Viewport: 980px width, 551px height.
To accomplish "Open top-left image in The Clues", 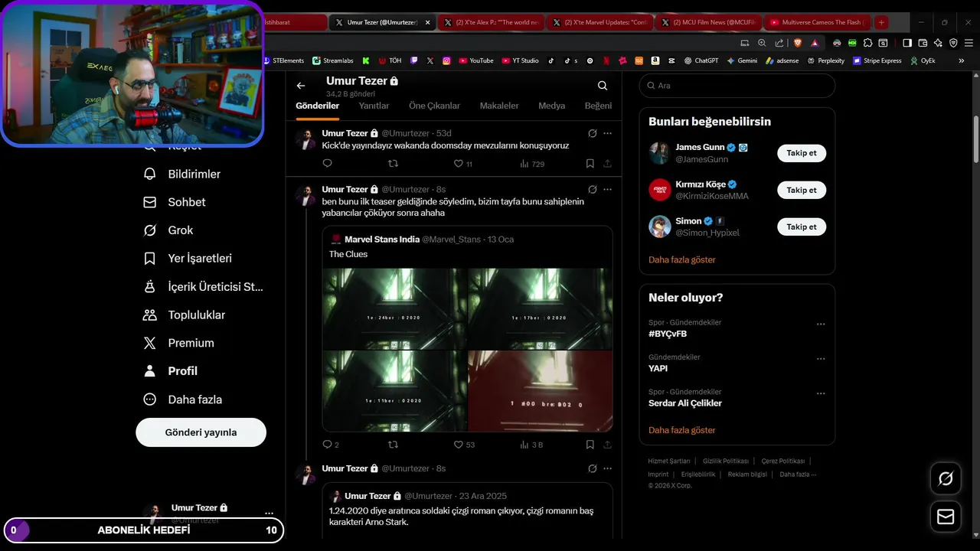I will [x=394, y=308].
